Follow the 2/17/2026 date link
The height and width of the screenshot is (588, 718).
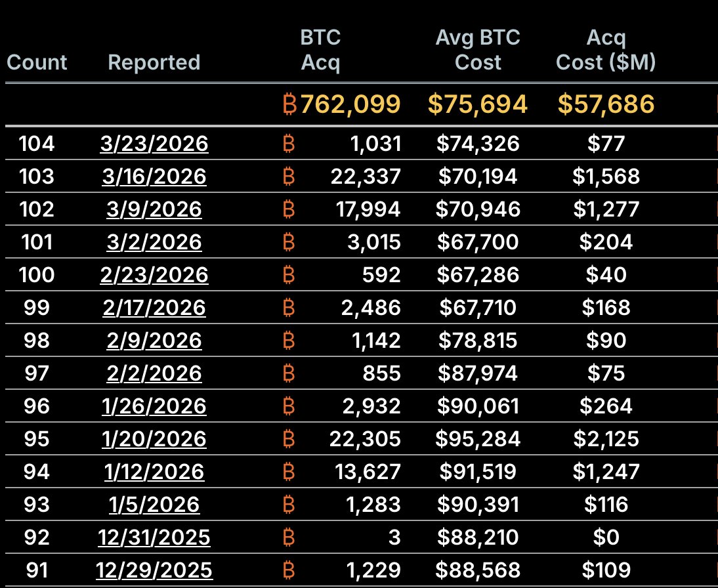pos(154,308)
